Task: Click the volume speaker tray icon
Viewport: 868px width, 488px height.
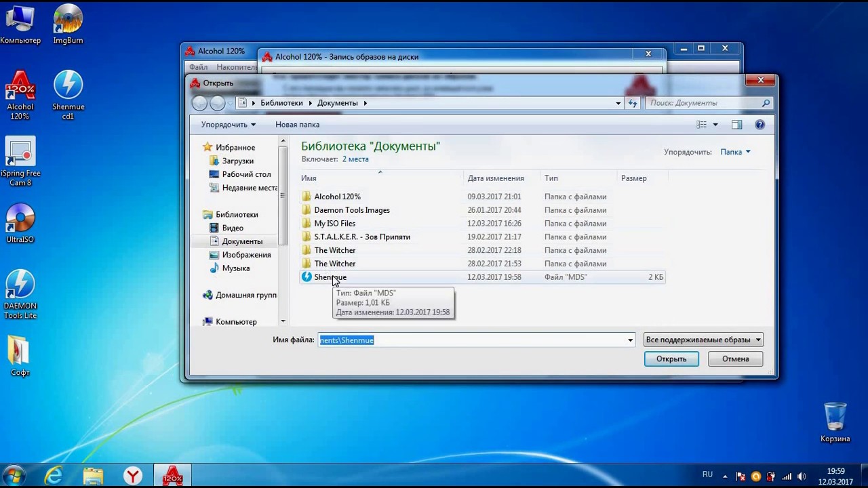Action: pyautogui.click(x=802, y=476)
